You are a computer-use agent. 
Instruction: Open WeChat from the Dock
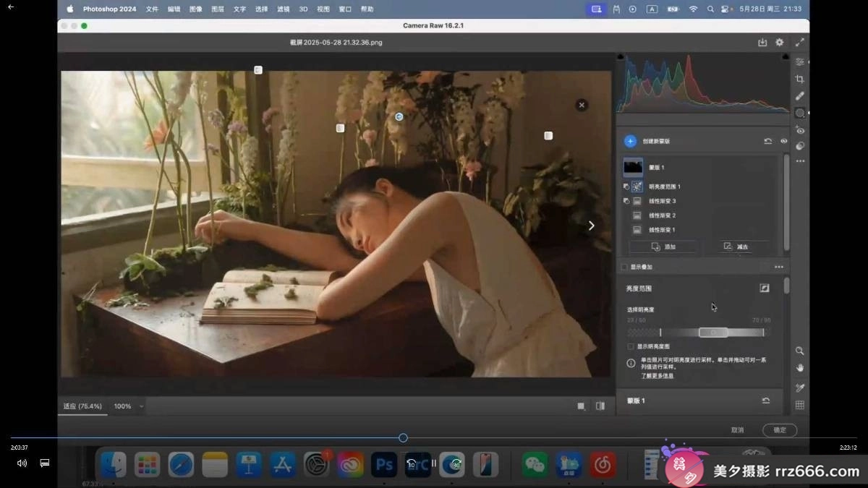(535, 465)
